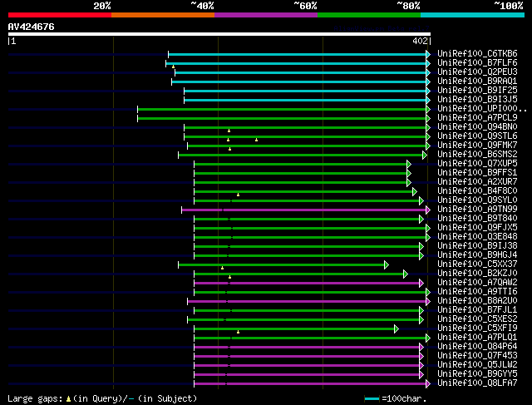Image resolution: width=532 pixels, height=405 pixels.
Task: Select the UniRef100_A7QAW2 label
Action: point(477,283)
